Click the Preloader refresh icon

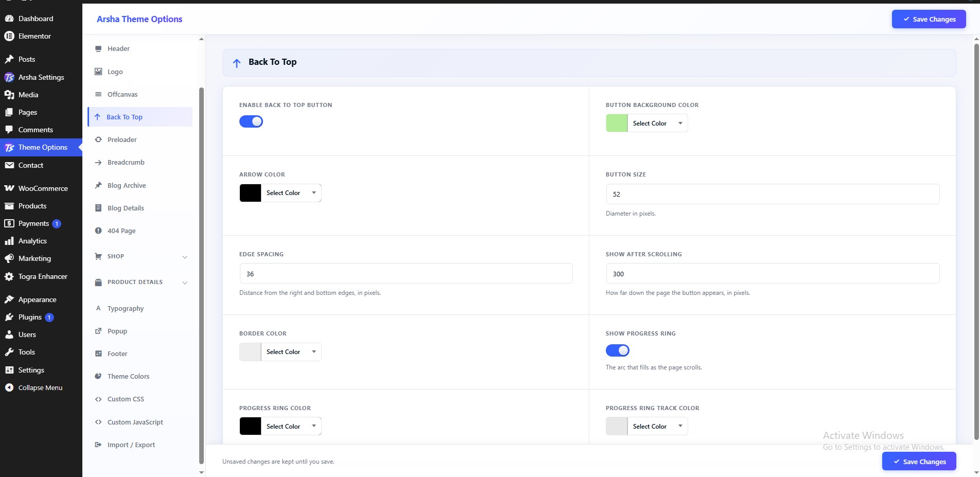98,139
